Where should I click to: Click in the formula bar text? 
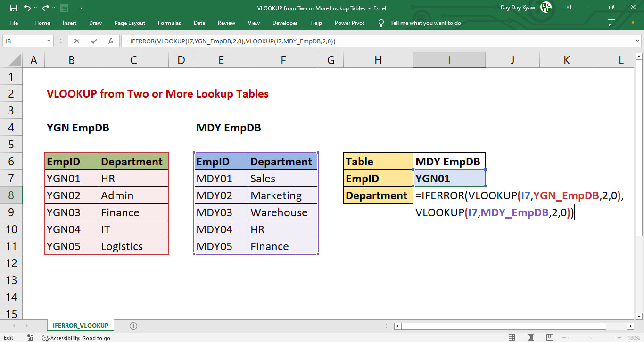pyautogui.click(x=231, y=41)
